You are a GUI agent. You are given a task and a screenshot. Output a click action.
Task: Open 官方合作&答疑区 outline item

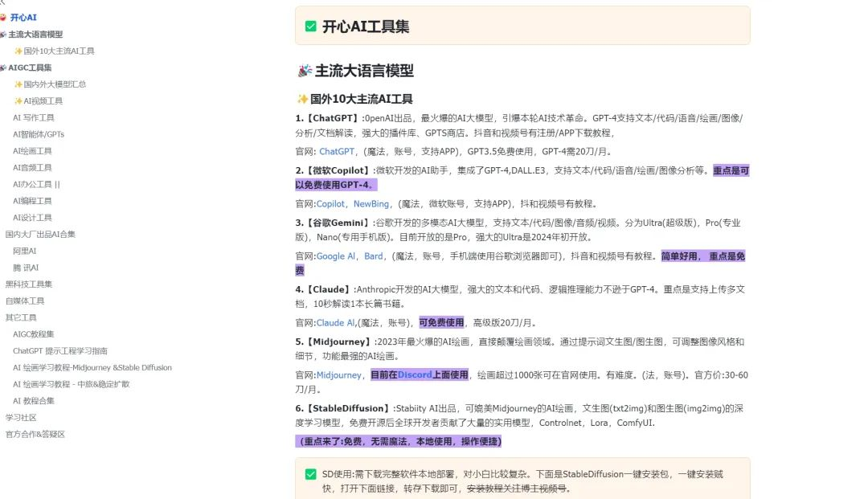tap(35, 434)
